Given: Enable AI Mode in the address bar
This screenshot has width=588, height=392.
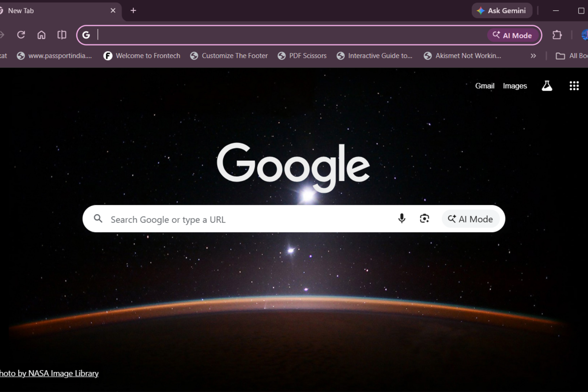Looking at the screenshot, I should click(512, 35).
